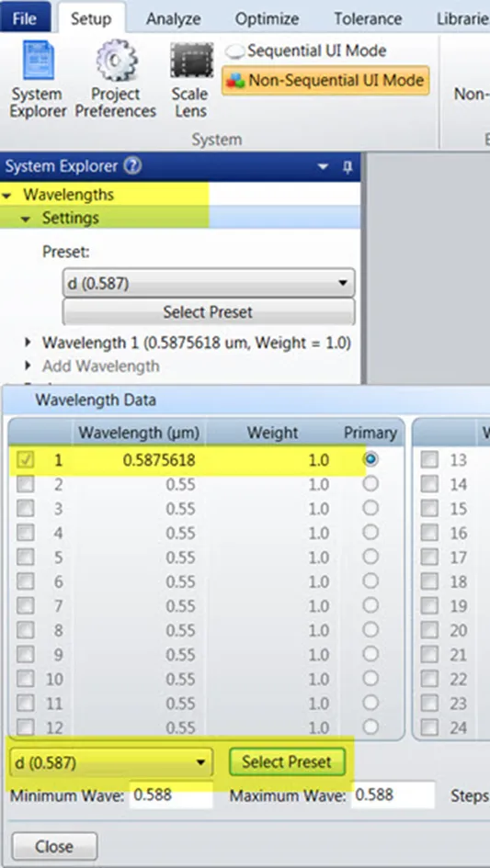Enable wavelength 3 checkbox
This screenshot has height=868, width=490.
[x=26, y=509]
